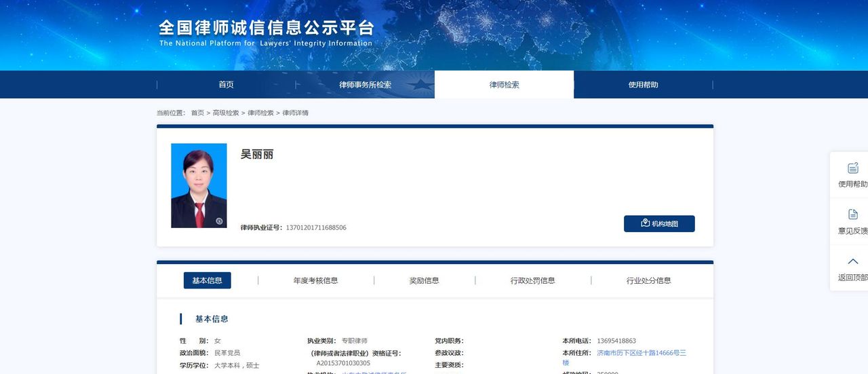868x374 pixels.
Task: Switch to the 奖励信息 tab
Action: click(x=424, y=280)
